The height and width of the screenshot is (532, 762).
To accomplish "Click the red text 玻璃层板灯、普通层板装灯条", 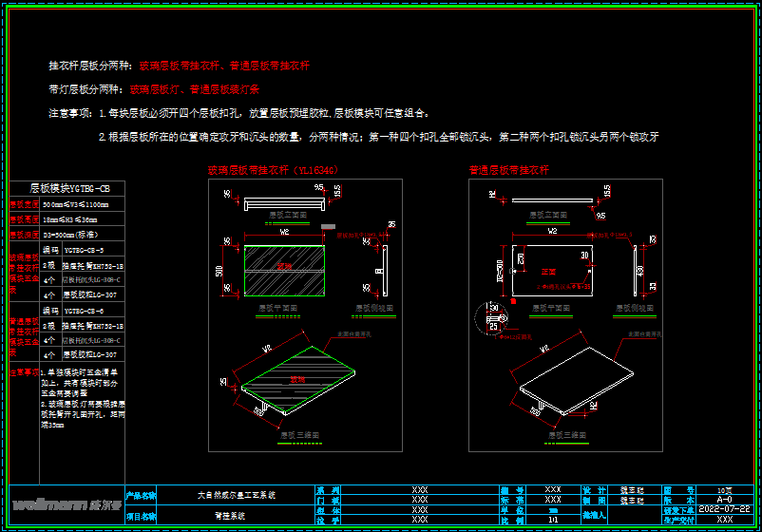I will (195, 89).
